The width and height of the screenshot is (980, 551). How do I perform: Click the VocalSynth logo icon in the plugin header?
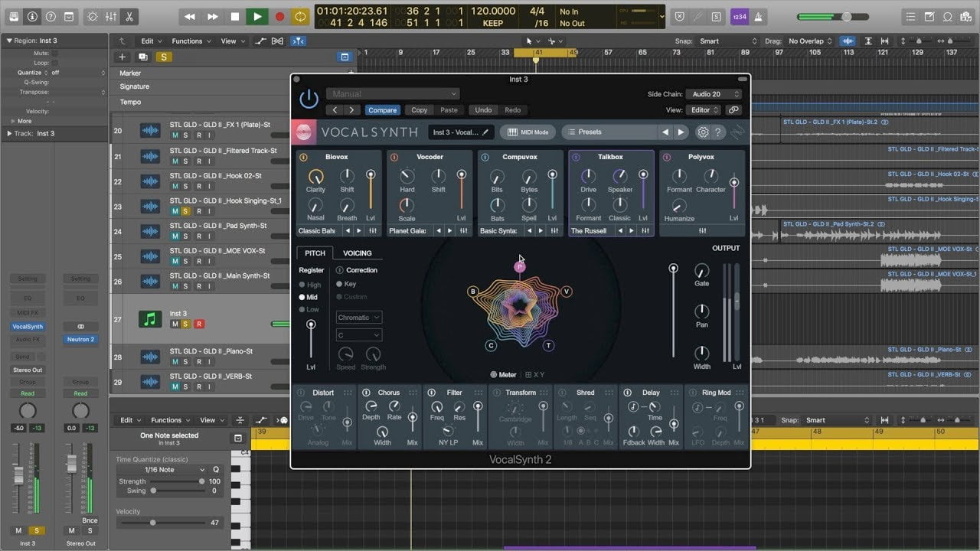[305, 132]
